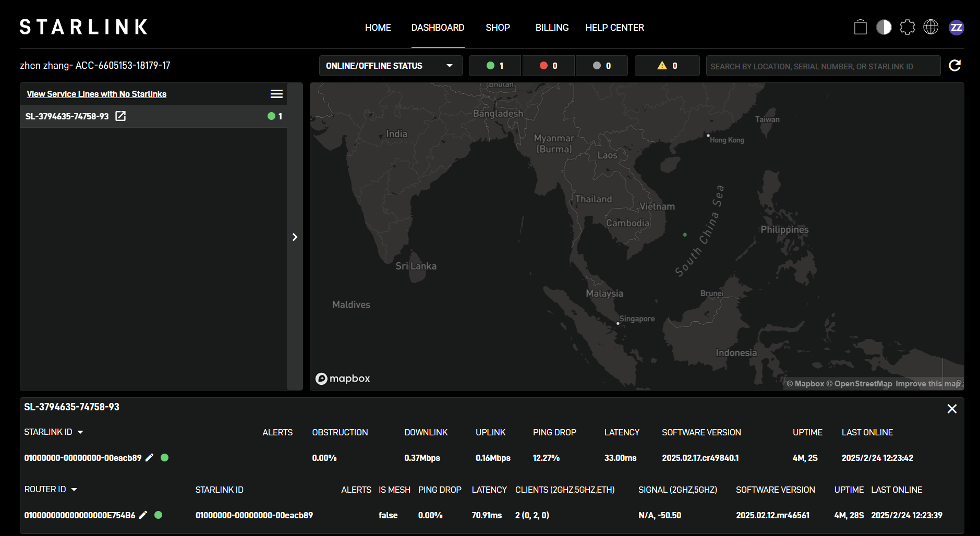This screenshot has width=980, height=536.
Task: Open hamburger menu in service lines panel
Action: [276, 94]
